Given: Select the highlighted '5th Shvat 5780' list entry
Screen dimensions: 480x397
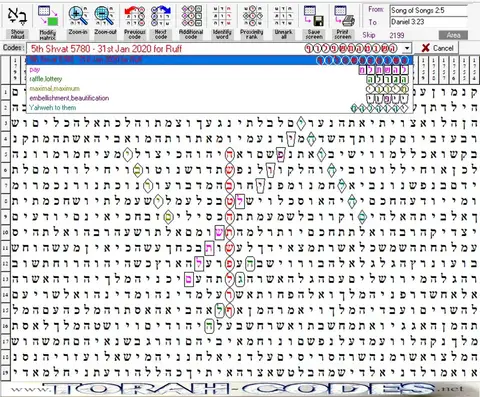Looking at the screenshot, I should click(219, 60).
